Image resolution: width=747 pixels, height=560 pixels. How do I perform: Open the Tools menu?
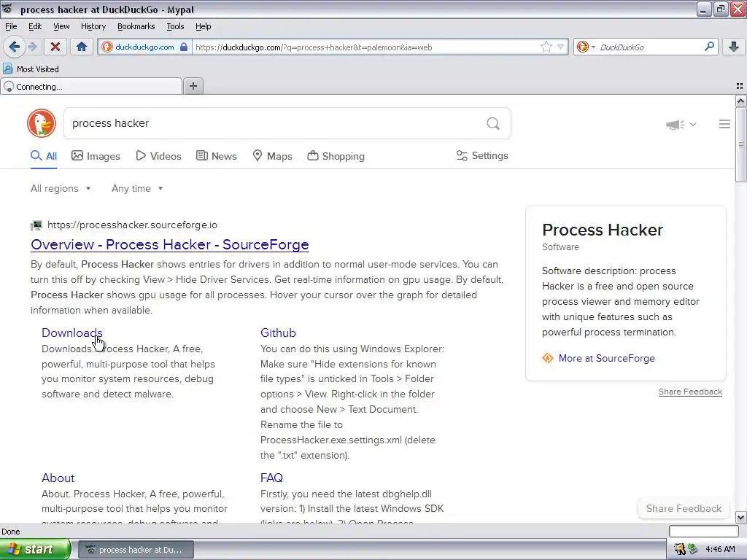pos(175,26)
